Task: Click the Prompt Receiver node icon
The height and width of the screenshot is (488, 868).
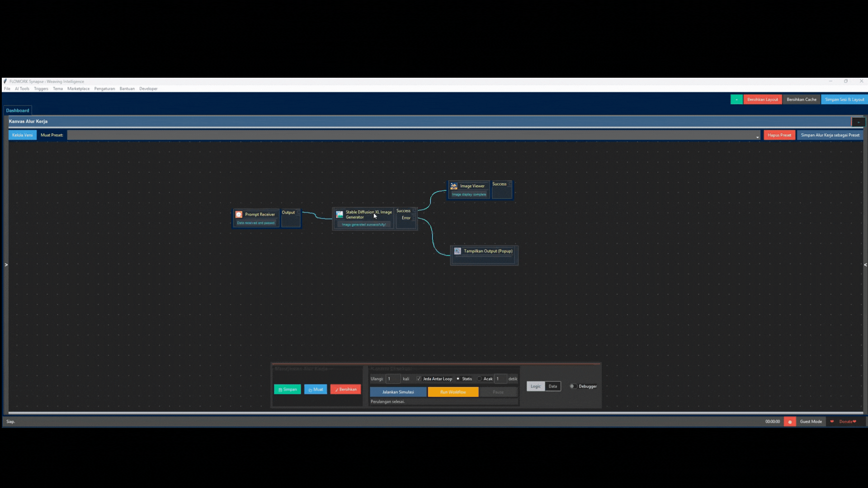Action: pos(239,215)
